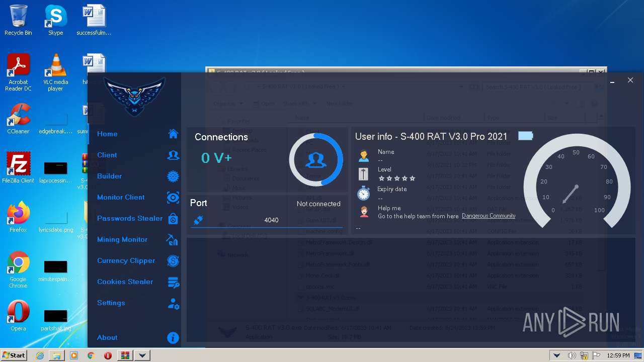Select the Google Chrome desktop shortcut
644x362 pixels.
point(18,269)
